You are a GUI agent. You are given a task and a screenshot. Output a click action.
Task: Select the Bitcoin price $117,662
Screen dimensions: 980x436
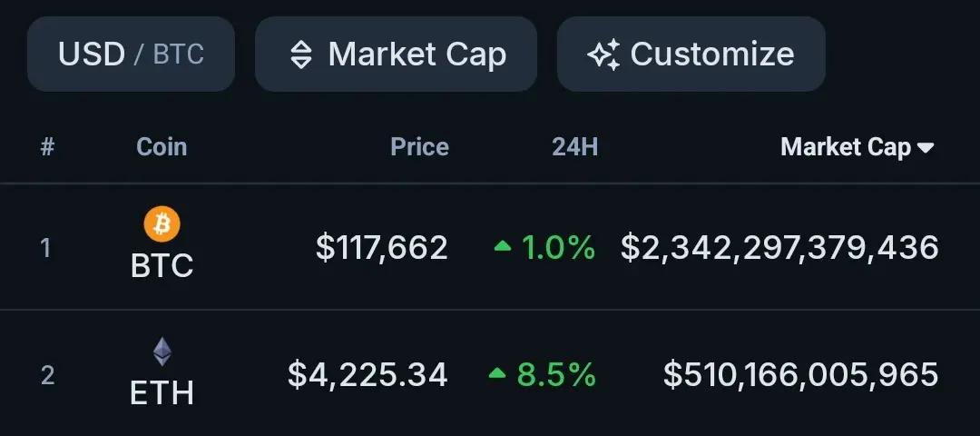tap(382, 247)
